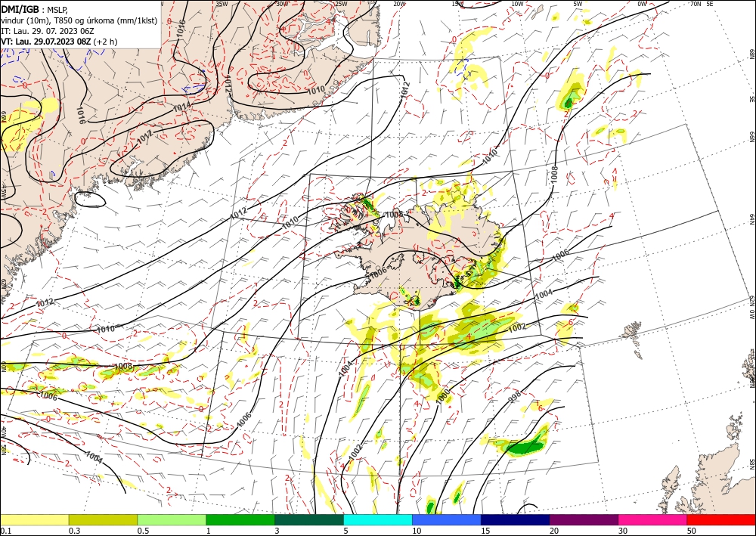The height and width of the screenshot is (536, 756).
Task: Click the yellow 0.1 precipitation legend swatch
Action: point(34,519)
